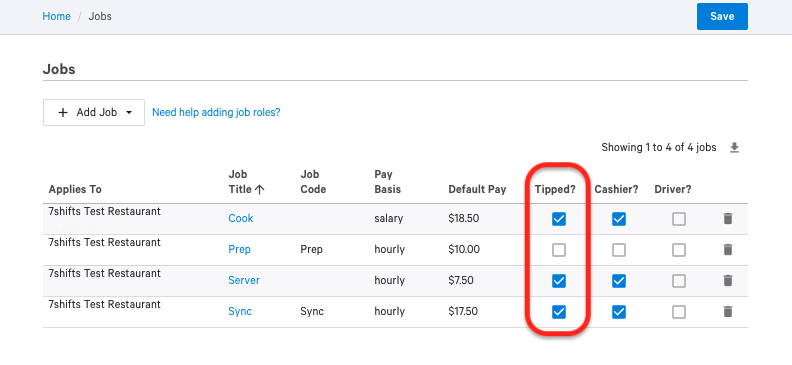The image size is (792, 365).
Task: Open 'Need help adding job roles?' link
Action: click(216, 112)
